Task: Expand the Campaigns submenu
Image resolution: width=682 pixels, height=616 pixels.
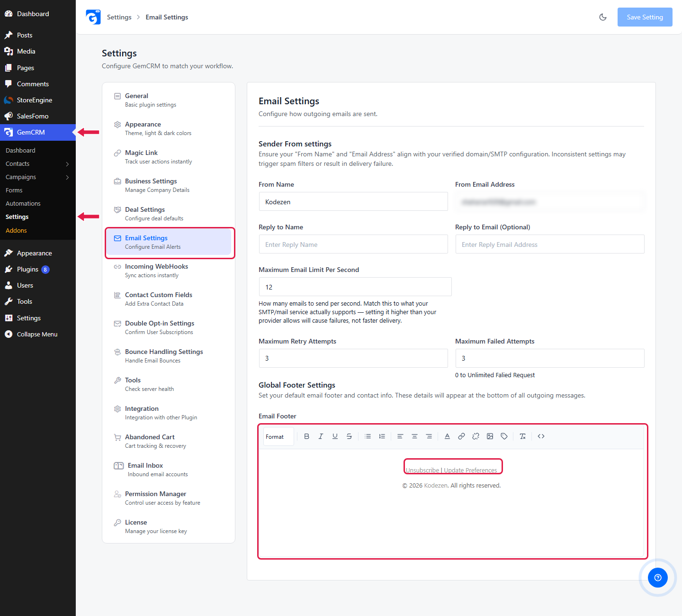Action: pyautogui.click(x=67, y=177)
